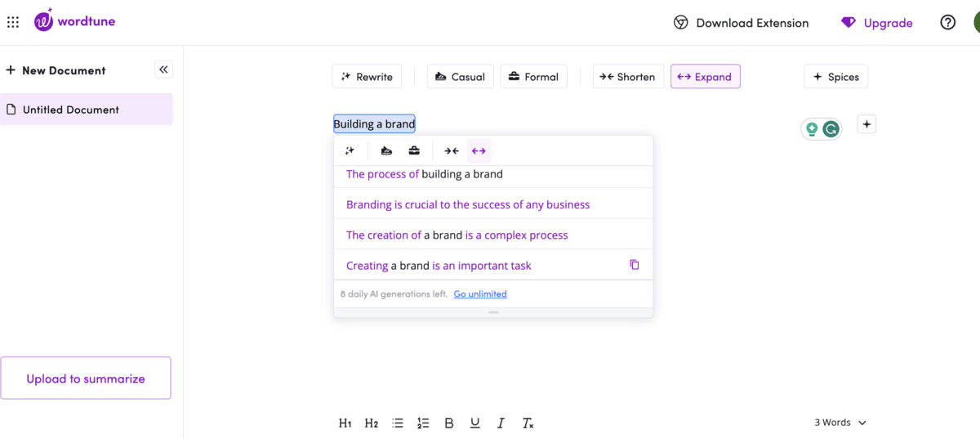Viewport: 980px width, 439px height.
Task: Choose suggestion The creation of a brand
Action: point(493,235)
